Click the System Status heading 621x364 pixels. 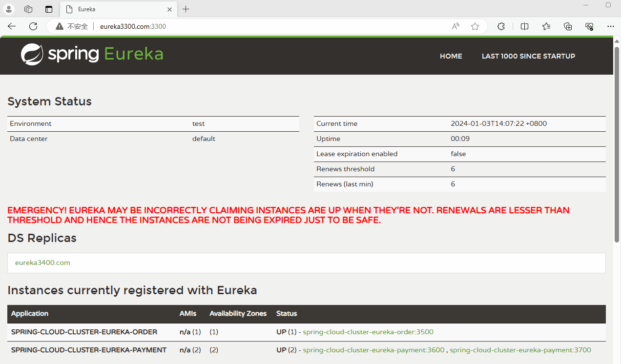tap(50, 101)
